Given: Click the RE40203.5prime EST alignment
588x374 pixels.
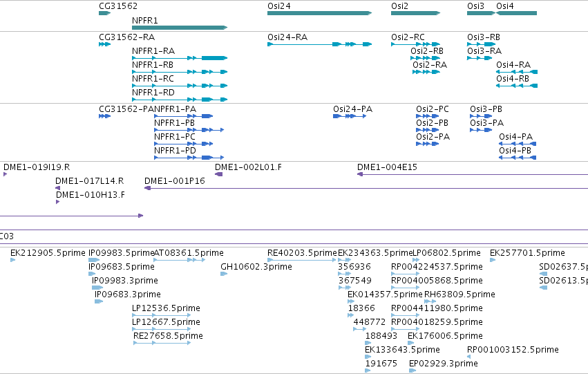Looking at the screenshot, I should tap(302, 260).
